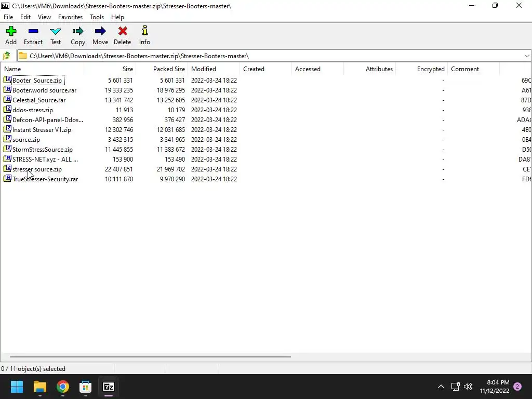
Task: Sort by Attributes column header
Action: tap(369, 69)
